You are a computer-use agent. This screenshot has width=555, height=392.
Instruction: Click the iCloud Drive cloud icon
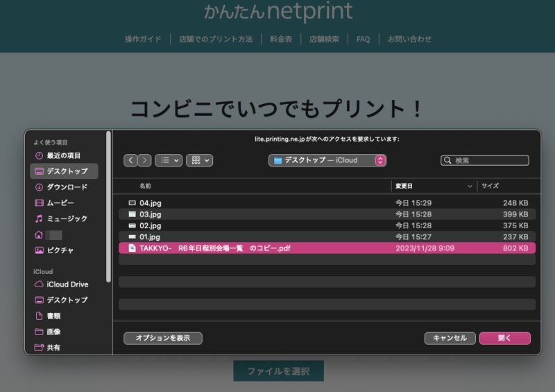(39, 284)
